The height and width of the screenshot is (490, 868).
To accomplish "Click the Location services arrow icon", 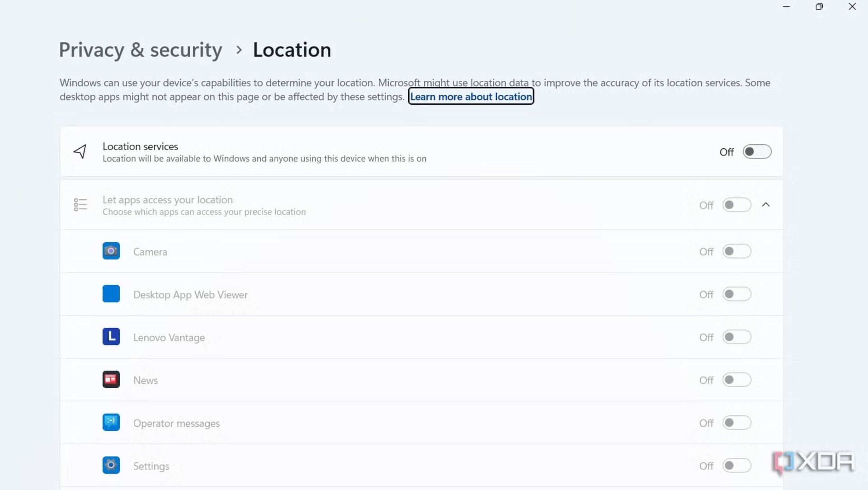I will coord(80,151).
